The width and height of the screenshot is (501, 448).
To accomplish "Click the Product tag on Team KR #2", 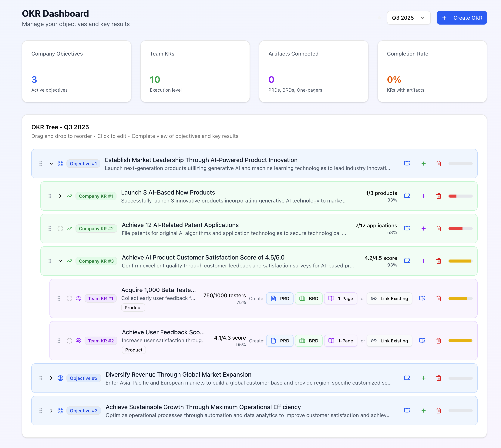I will click(134, 350).
